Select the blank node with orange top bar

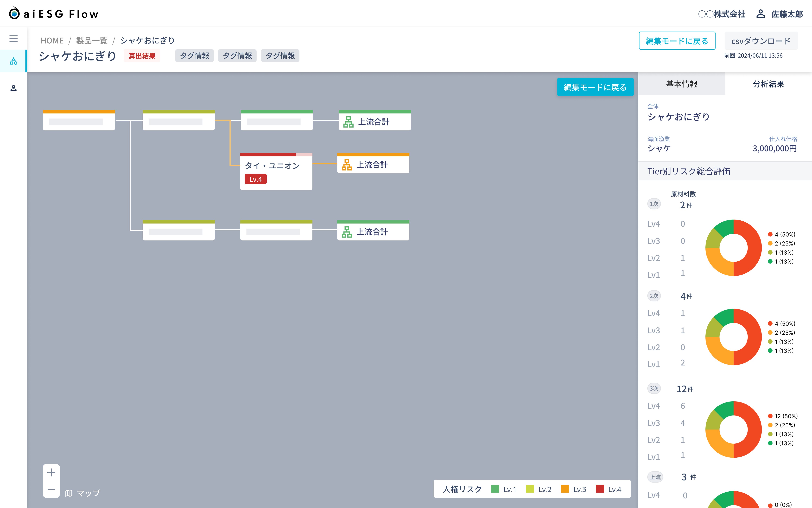79,120
